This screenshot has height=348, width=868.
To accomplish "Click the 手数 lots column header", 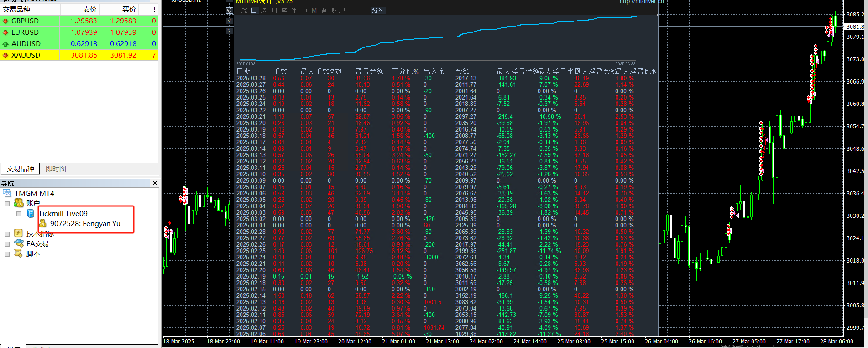I will point(280,71).
